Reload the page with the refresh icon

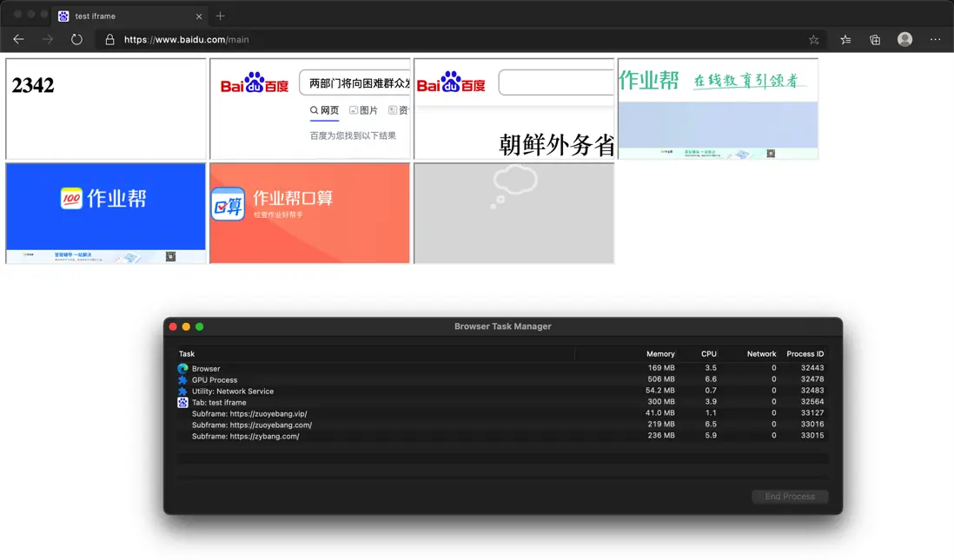[x=76, y=40]
